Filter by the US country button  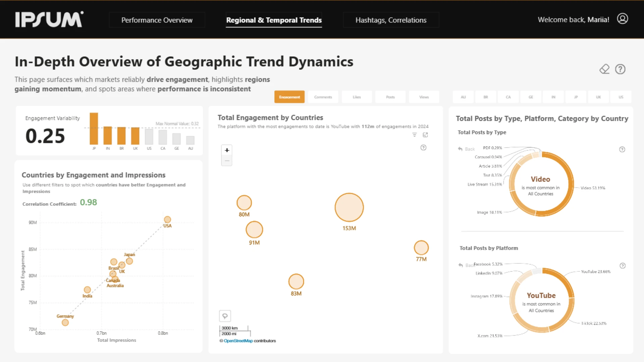tap(621, 97)
